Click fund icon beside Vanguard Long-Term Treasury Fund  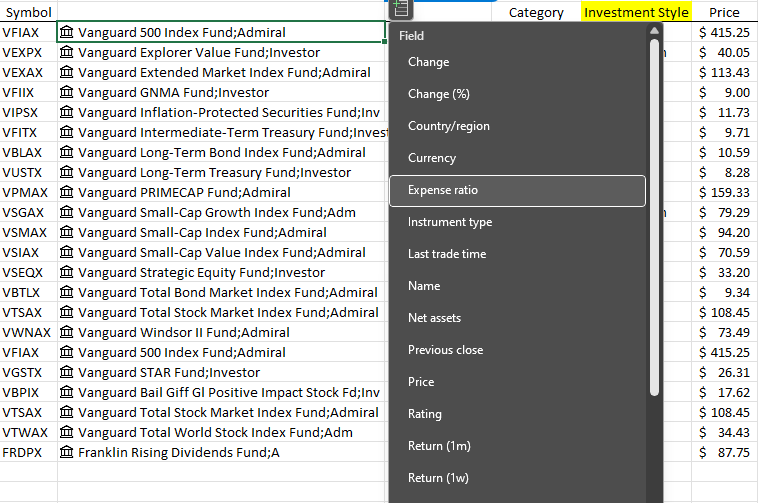coord(66,172)
